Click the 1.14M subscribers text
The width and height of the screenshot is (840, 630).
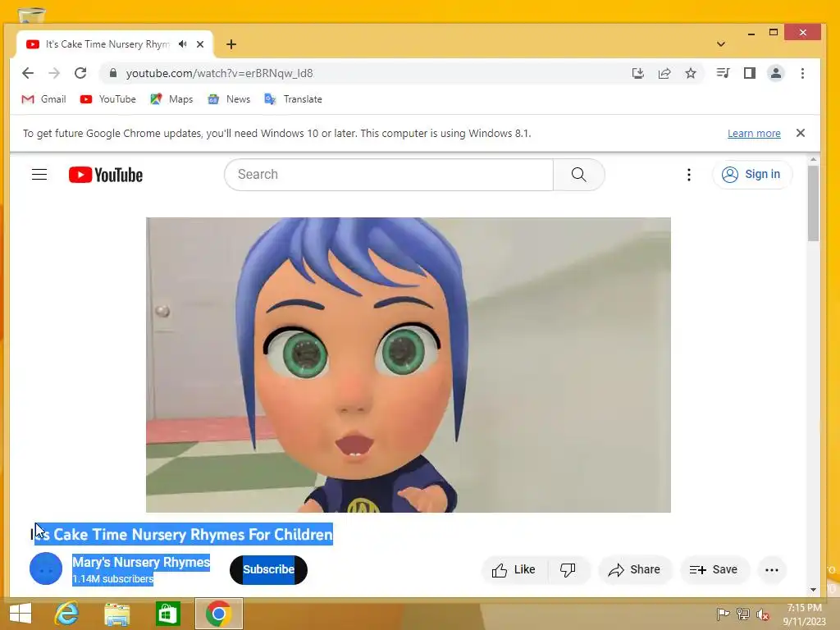pos(113,579)
